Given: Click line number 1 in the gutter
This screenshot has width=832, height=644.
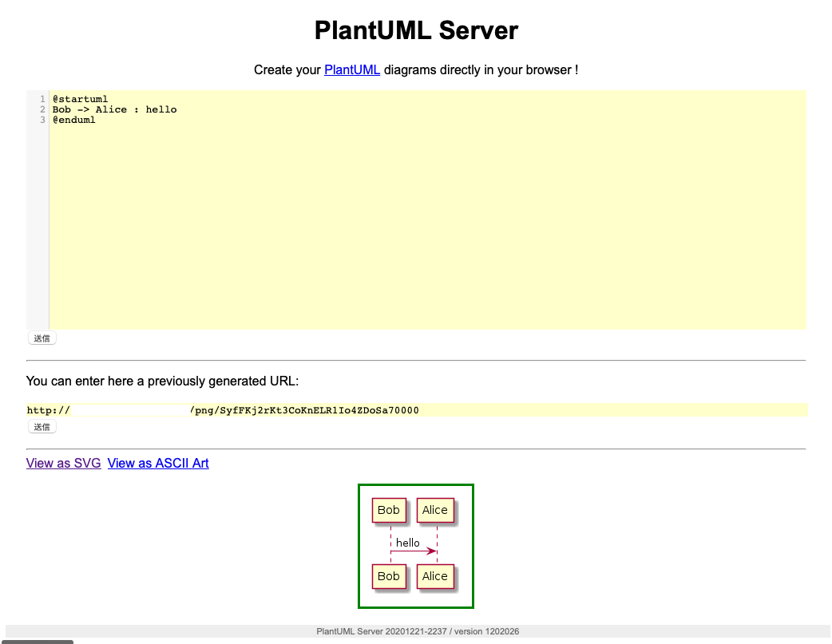Looking at the screenshot, I should pyautogui.click(x=42, y=99).
